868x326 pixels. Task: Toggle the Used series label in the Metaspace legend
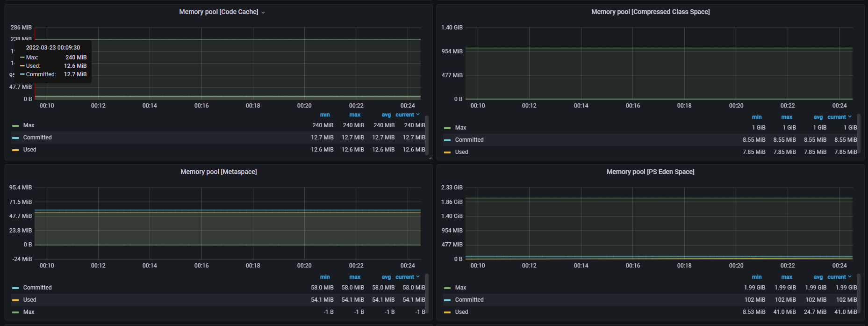tap(29, 300)
